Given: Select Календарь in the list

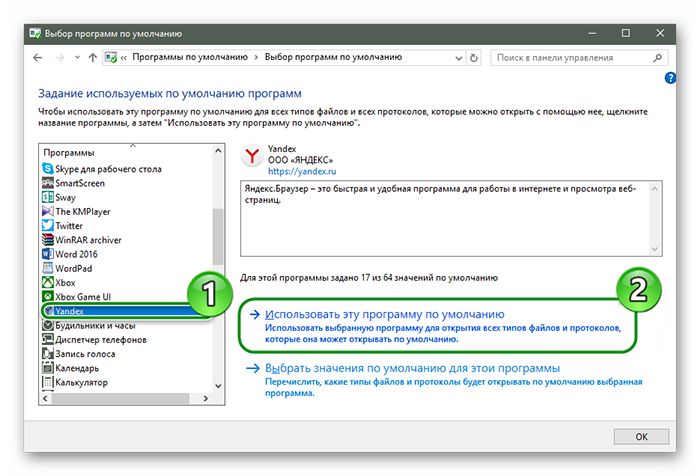Looking at the screenshot, I should (x=77, y=368).
